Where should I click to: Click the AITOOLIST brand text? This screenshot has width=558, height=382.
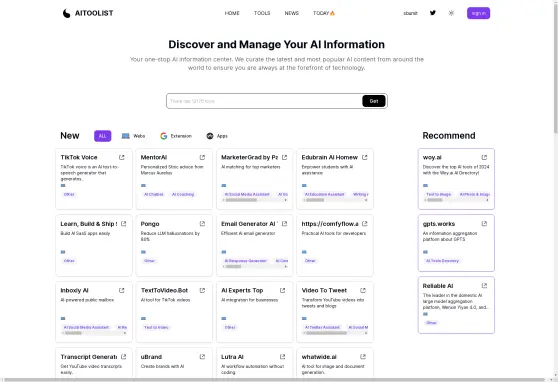point(94,13)
